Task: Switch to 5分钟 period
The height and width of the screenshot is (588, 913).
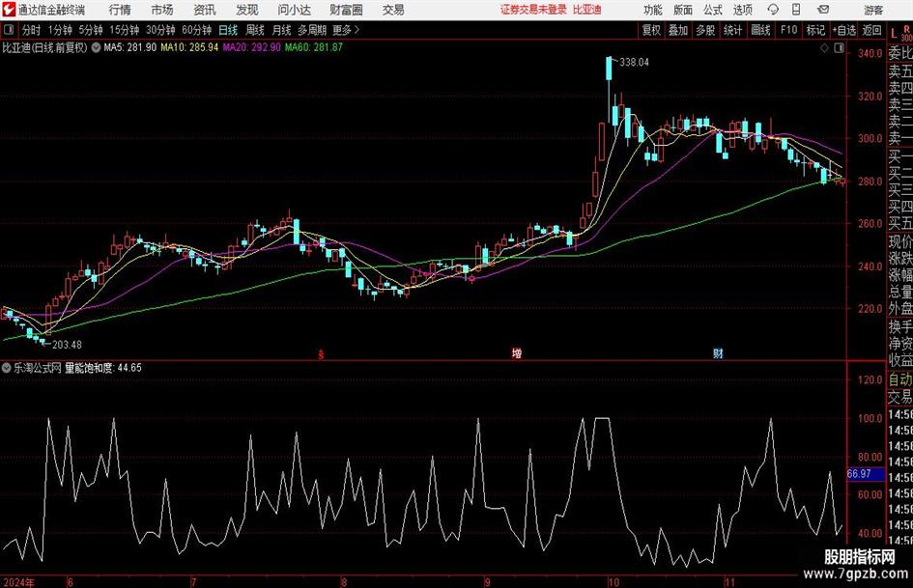Action: [91, 30]
